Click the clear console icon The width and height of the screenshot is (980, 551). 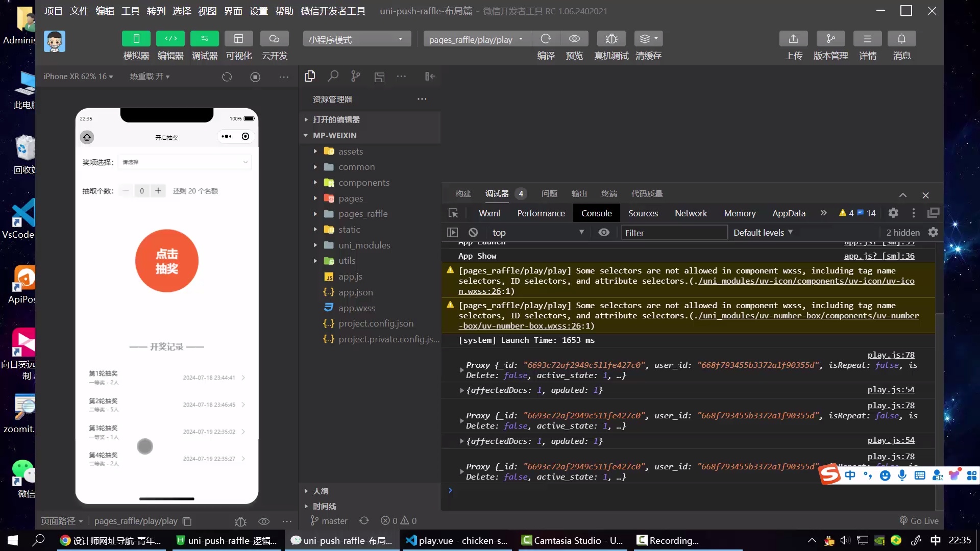(473, 233)
